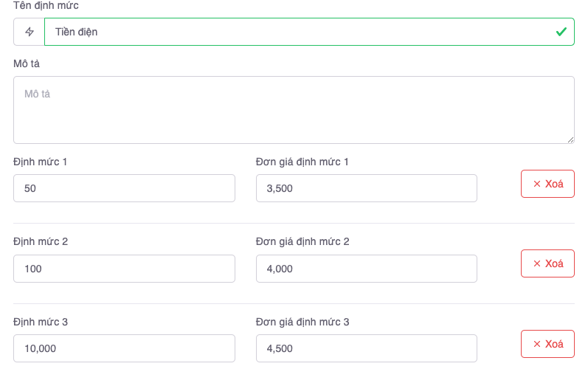Focus the Tên định mức field containing Tiền điện
Image resolution: width=588 pixels, height=369 pixels.
(x=295, y=32)
